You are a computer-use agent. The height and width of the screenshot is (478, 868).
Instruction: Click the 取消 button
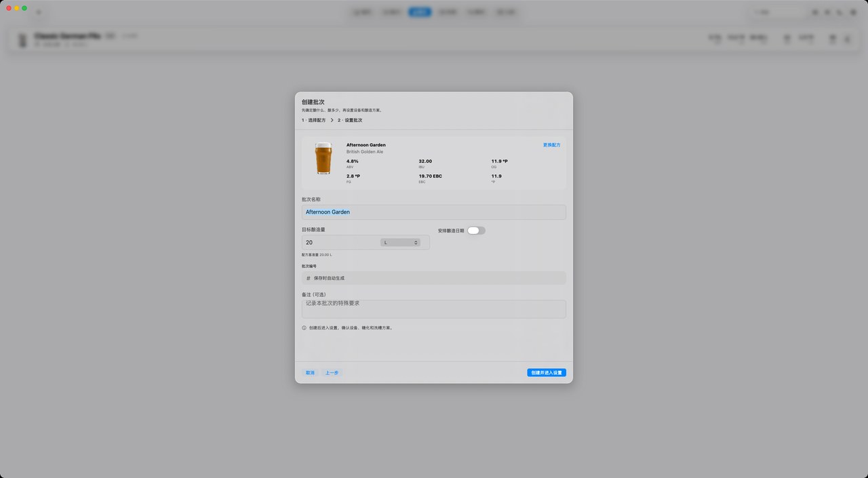[310, 373]
